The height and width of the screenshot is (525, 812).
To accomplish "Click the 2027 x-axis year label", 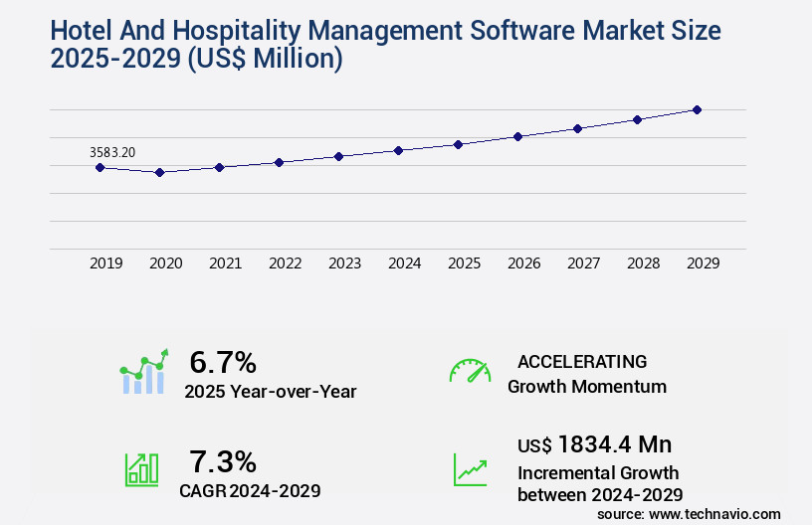I will [583, 263].
